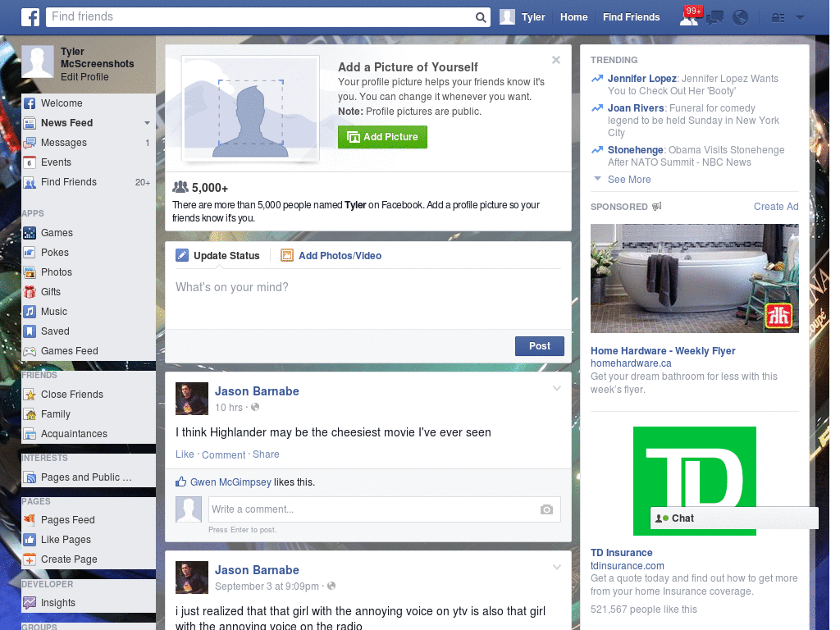Click the Games app icon
Viewport: 840px width, 630px height.
pyautogui.click(x=30, y=233)
